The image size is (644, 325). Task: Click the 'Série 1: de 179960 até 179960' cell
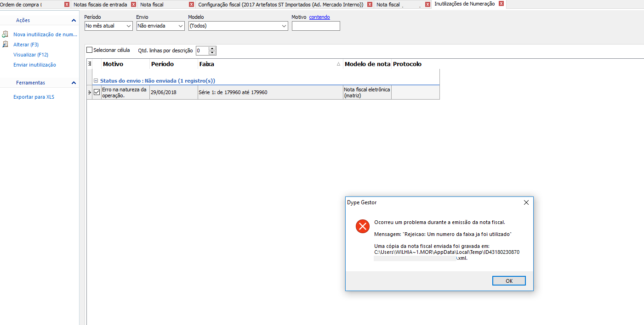[x=270, y=92]
